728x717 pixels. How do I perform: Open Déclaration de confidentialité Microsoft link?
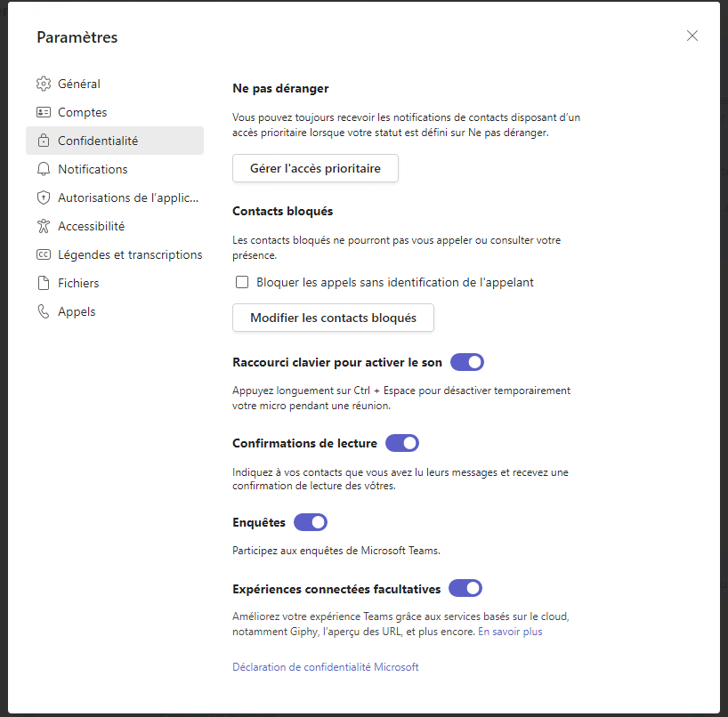coord(326,667)
